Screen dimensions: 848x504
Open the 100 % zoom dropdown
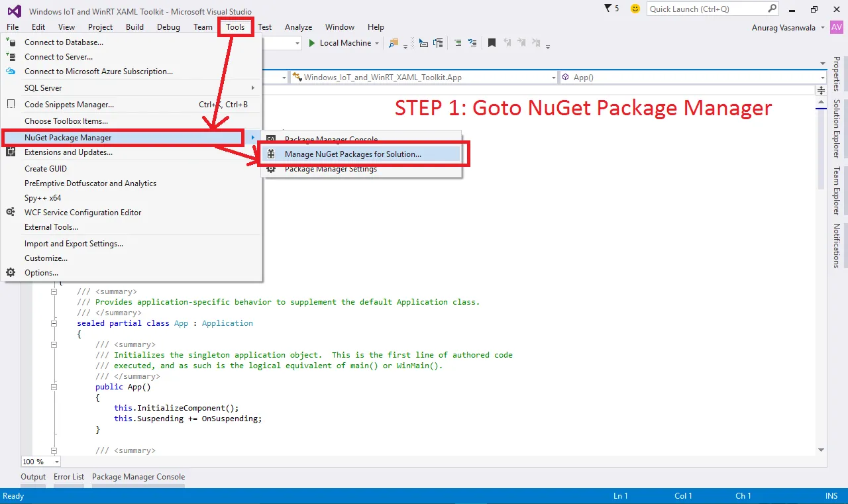coord(56,462)
